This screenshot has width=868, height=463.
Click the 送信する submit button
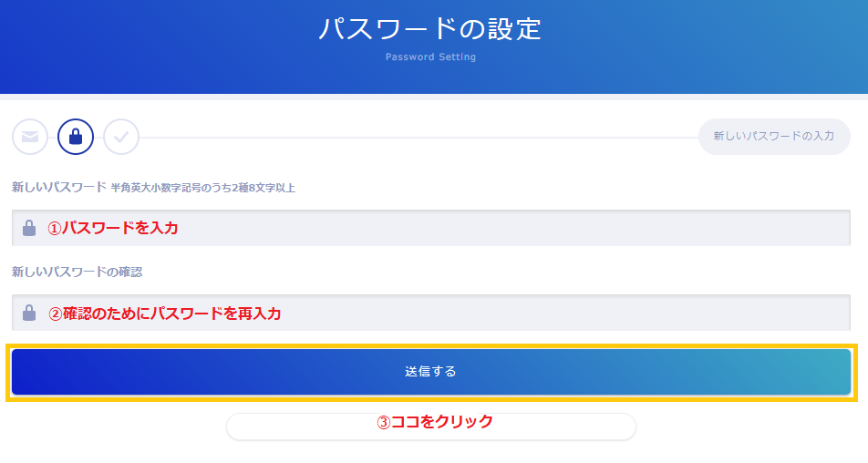tap(431, 372)
